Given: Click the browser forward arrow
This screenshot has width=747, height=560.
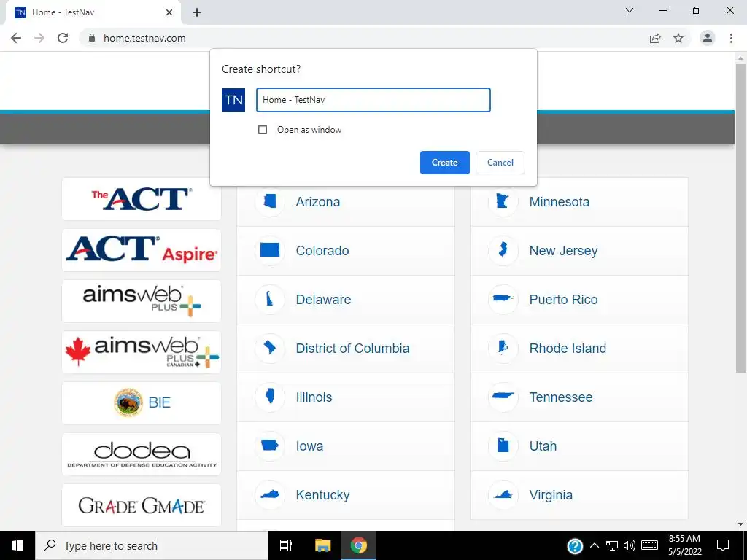Looking at the screenshot, I should 39,38.
